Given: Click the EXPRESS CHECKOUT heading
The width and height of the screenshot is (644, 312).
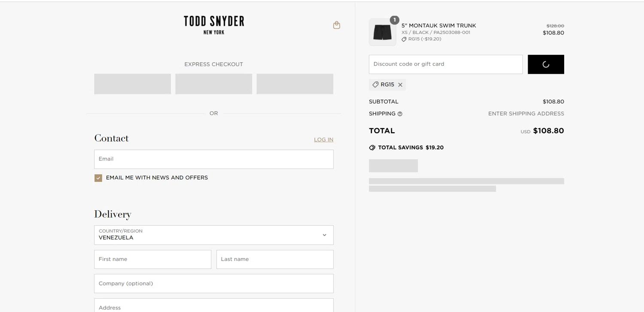Looking at the screenshot, I should [214, 64].
